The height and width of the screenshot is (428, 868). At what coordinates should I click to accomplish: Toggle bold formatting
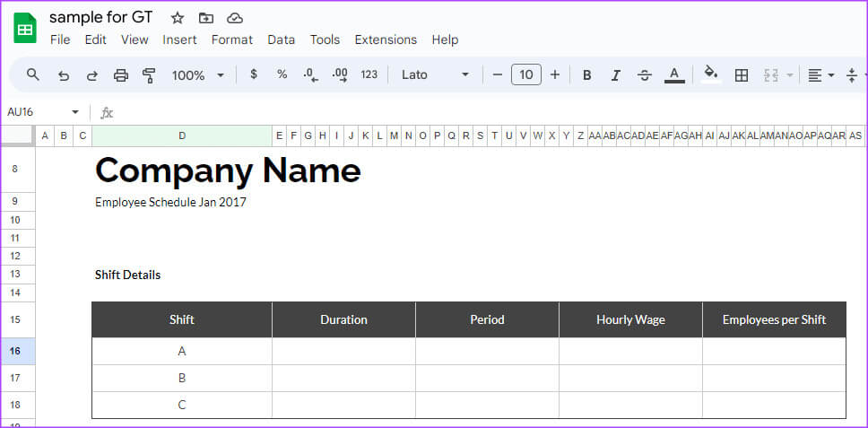[x=587, y=75]
